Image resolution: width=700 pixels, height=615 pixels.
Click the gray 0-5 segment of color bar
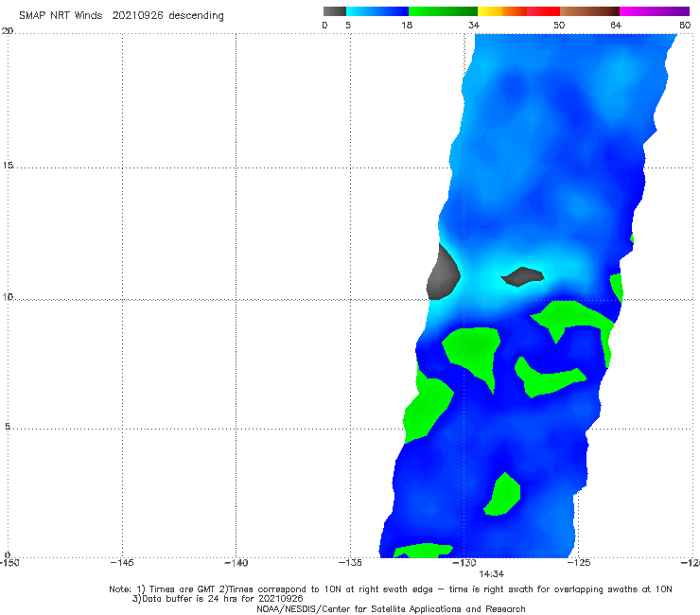coord(335,11)
